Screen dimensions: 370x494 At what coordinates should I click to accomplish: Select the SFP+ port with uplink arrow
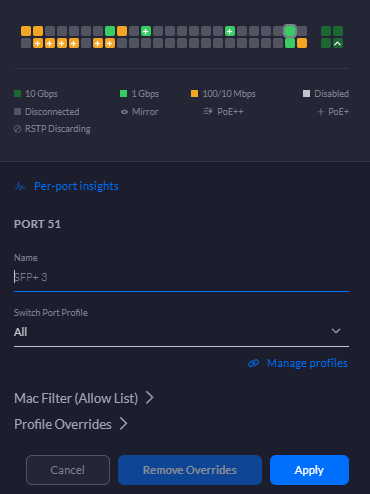[338, 43]
